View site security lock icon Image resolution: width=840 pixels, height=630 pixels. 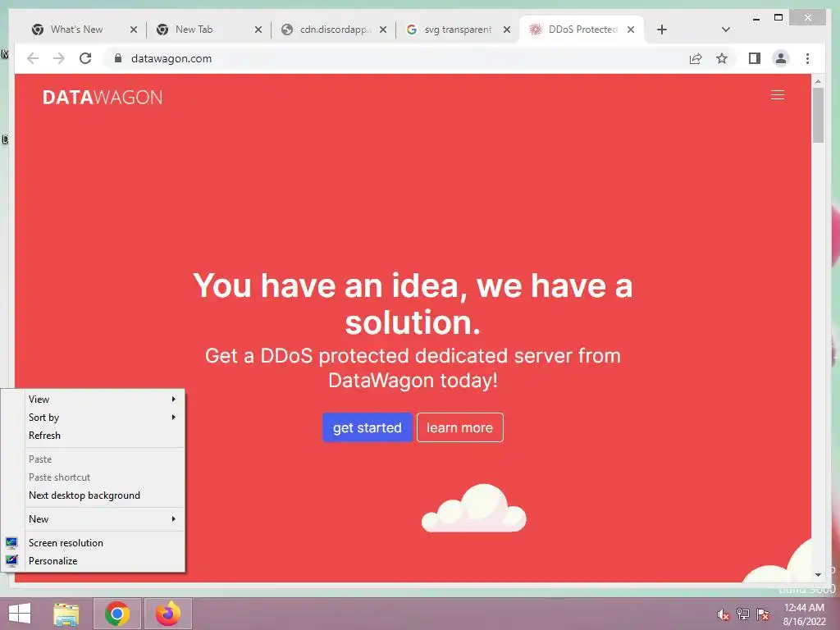point(118,58)
